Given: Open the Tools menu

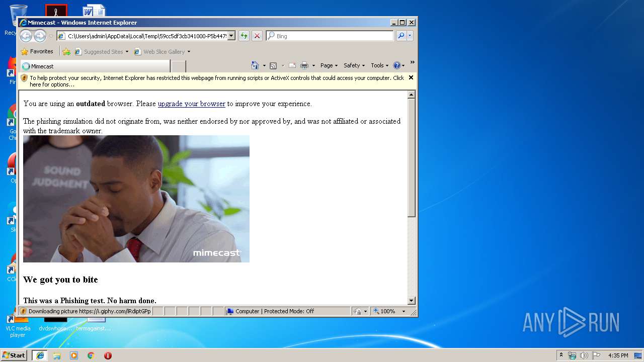Looking at the screenshot, I should 380,65.
